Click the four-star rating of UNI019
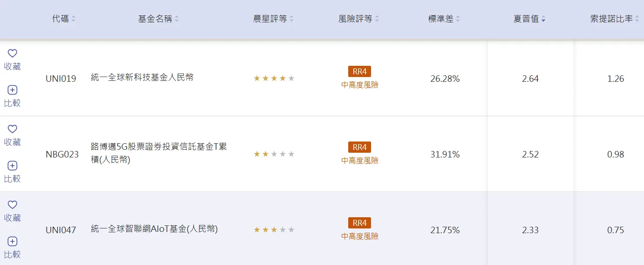Screen dimensions: 644x265 tap(274, 78)
